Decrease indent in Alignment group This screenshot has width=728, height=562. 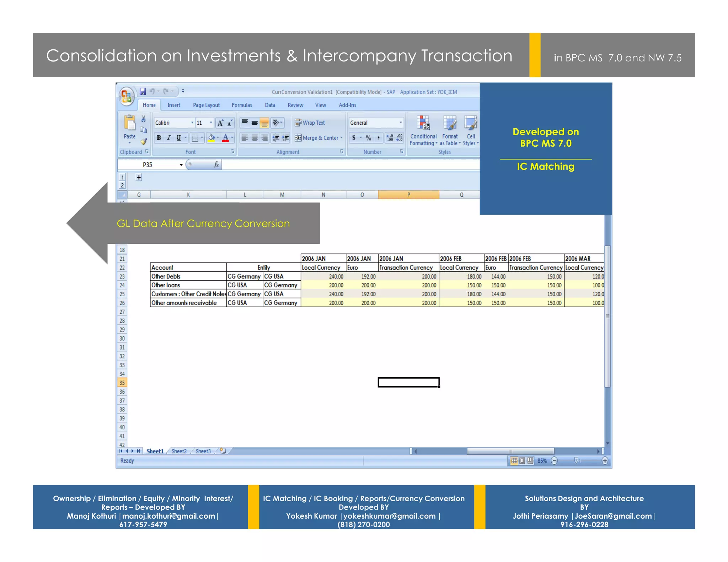click(276, 137)
